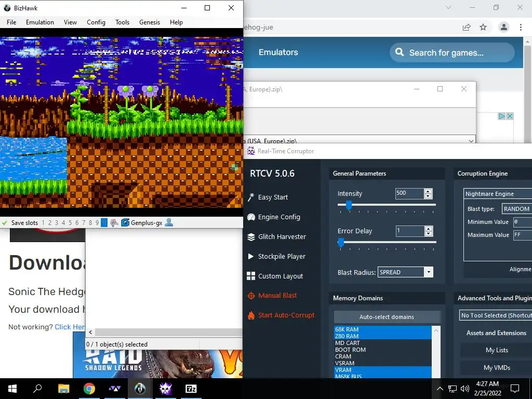Click the 'Click Here' not working link

point(70,327)
